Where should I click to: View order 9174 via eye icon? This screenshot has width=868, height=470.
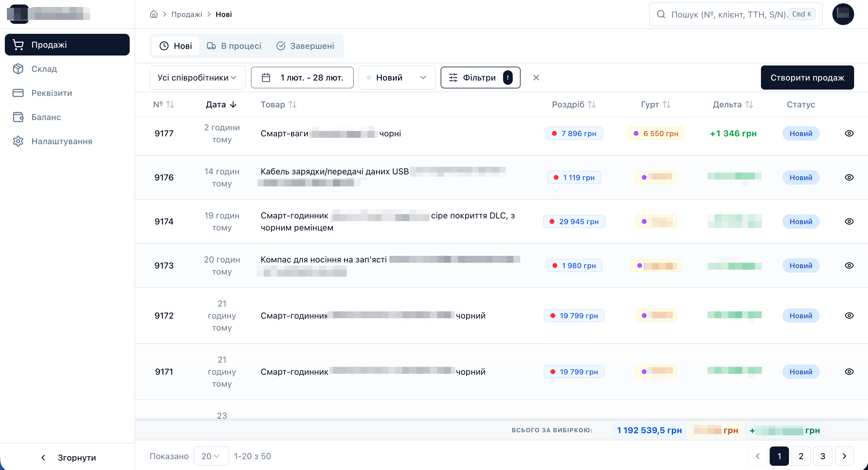[849, 221]
